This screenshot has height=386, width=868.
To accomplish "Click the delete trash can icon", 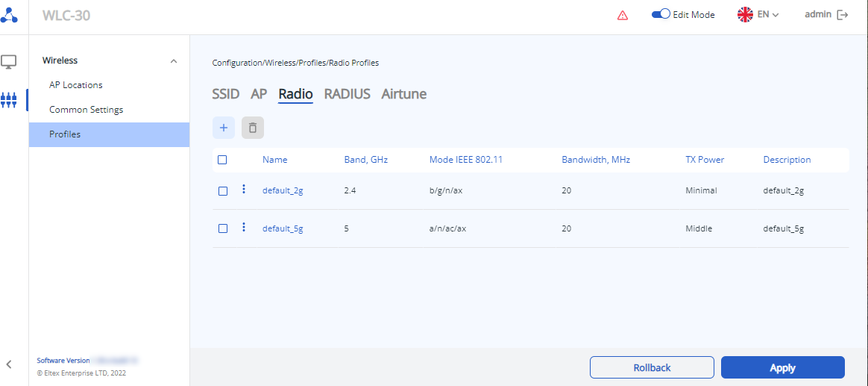I will click(x=253, y=128).
